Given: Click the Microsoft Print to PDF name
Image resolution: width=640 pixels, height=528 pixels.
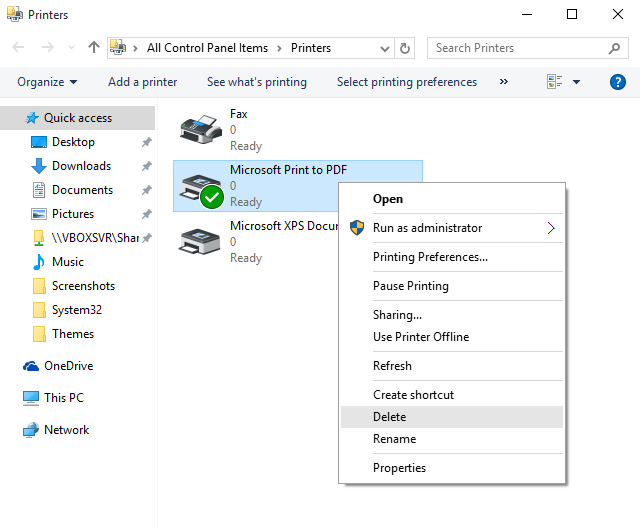Looking at the screenshot, I should (x=288, y=170).
